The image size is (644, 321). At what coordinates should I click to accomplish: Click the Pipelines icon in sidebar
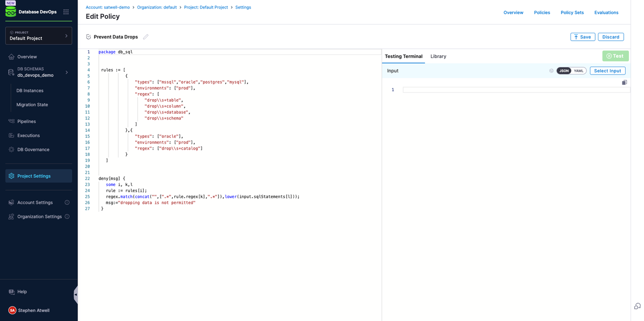tap(11, 122)
